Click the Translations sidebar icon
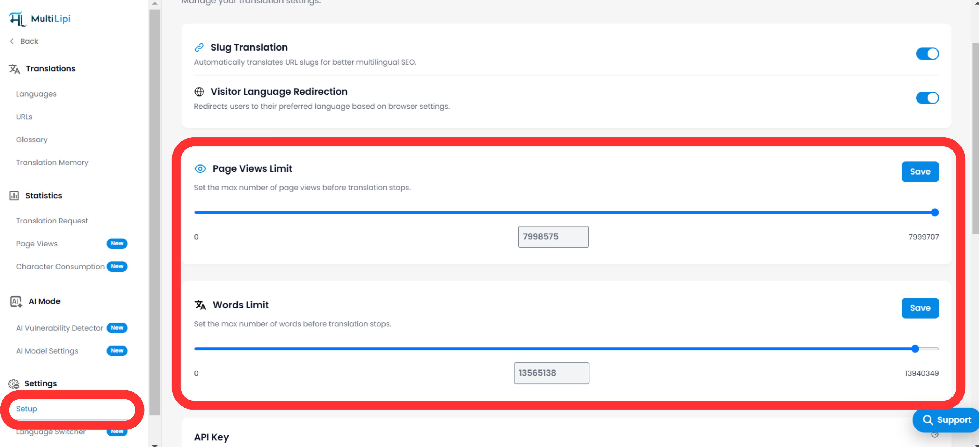This screenshot has height=448, width=980. 14,69
